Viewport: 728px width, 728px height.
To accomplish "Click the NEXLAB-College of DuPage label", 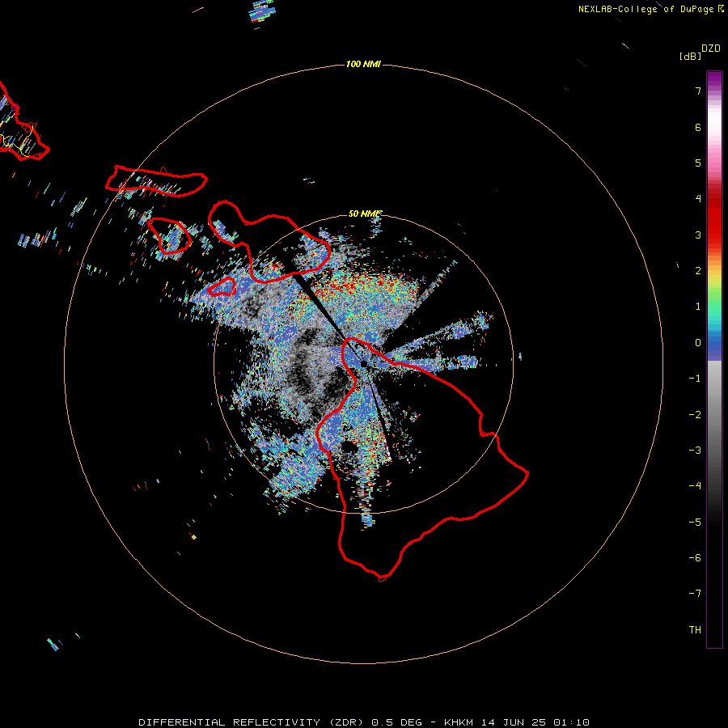I will [650, 9].
